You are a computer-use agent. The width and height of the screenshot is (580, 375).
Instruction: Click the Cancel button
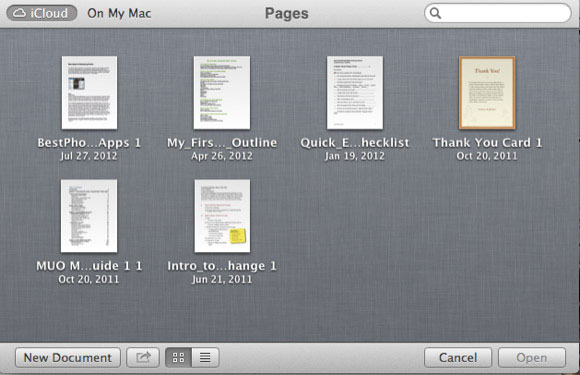(458, 358)
